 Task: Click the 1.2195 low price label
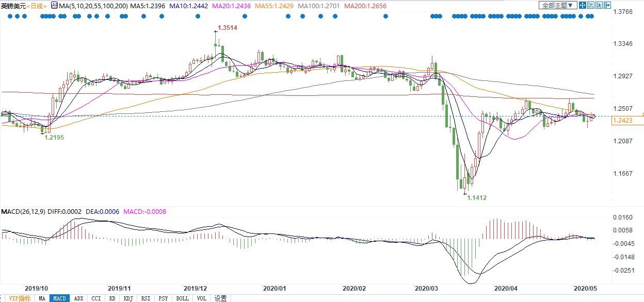point(54,138)
